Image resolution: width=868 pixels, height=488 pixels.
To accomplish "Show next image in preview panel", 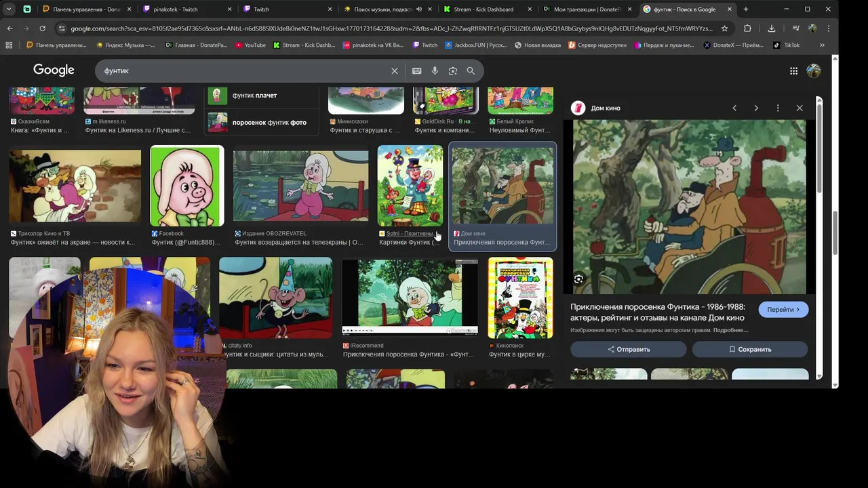I will pyautogui.click(x=756, y=108).
